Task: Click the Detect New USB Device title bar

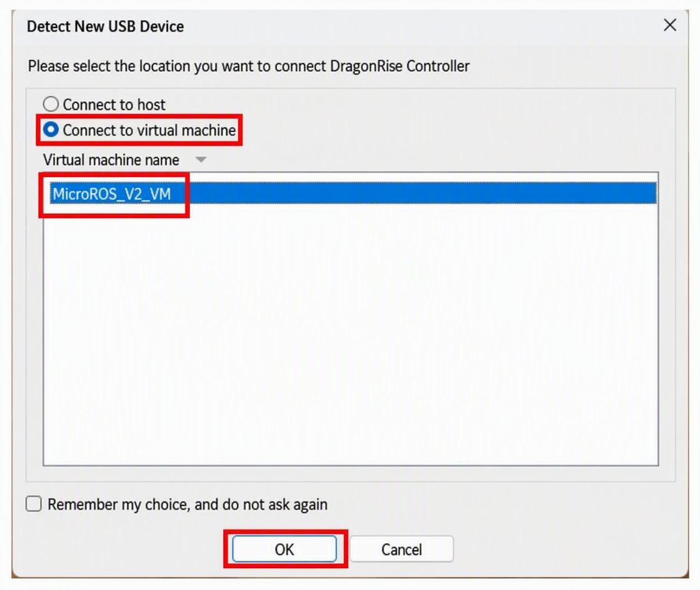Action: (x=312, y=26)
